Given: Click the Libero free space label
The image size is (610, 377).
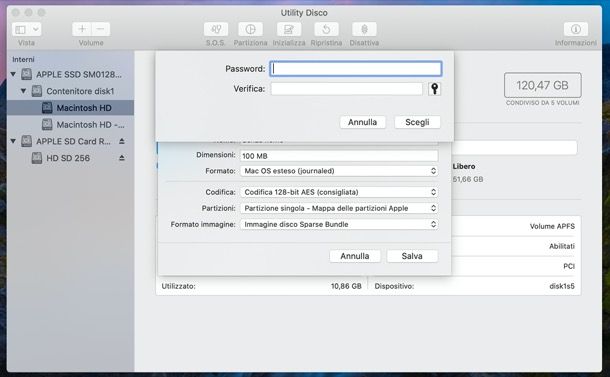Looking at the screenshot, I should [464, 166].
